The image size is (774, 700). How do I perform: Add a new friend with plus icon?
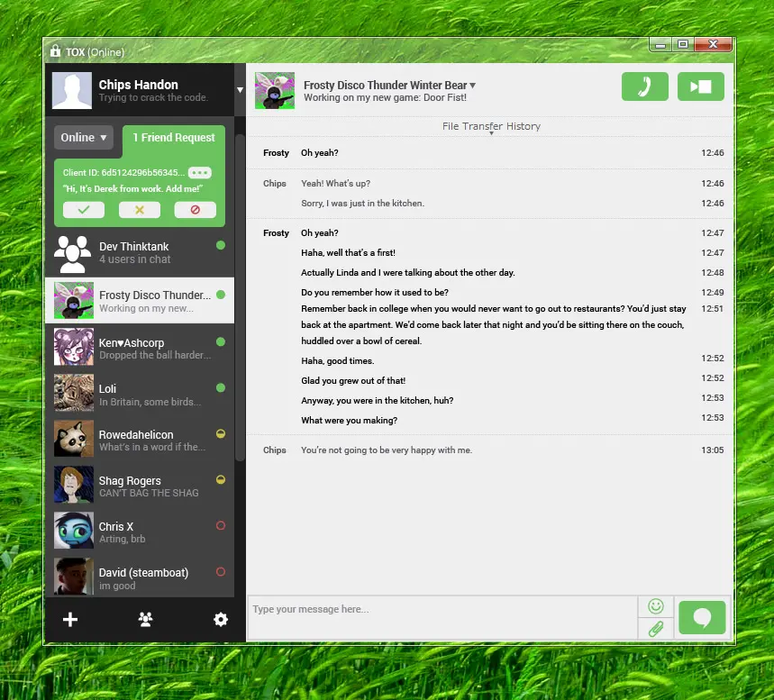tap(70, 619)
